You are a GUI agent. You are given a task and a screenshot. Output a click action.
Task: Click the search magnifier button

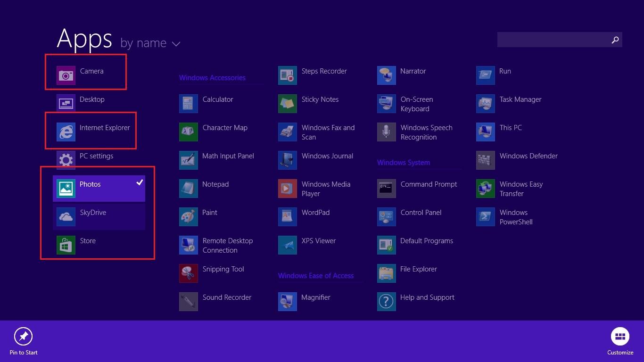pyautogui.click(x=615, y=40)
